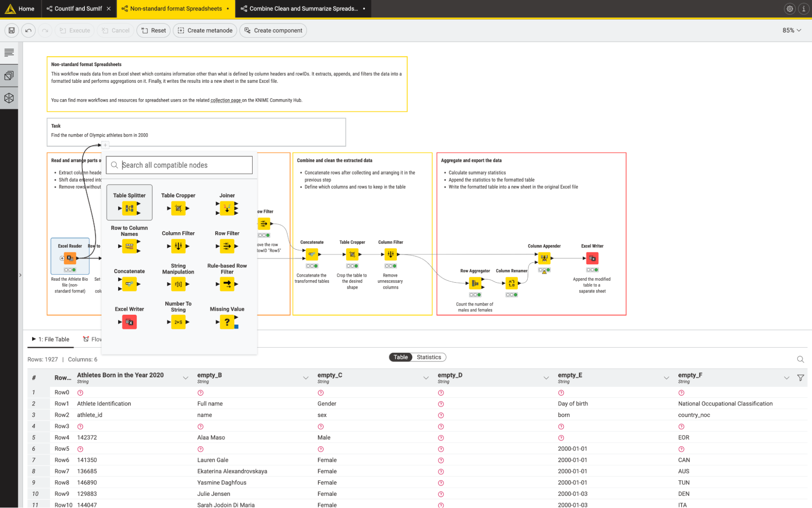Expand the left side panel chevron
The height and width of the screenshot is (508, 812).
20,275
